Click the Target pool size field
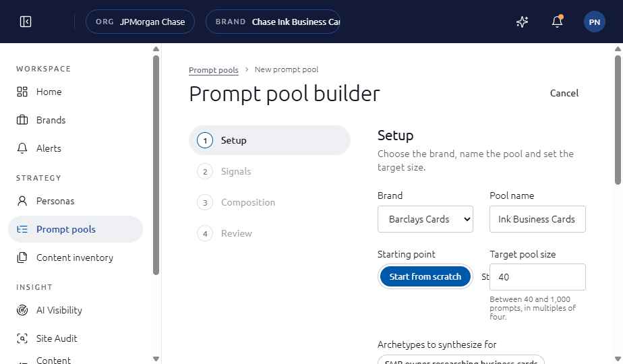The image size is (623, 364). tap(537, 277)
